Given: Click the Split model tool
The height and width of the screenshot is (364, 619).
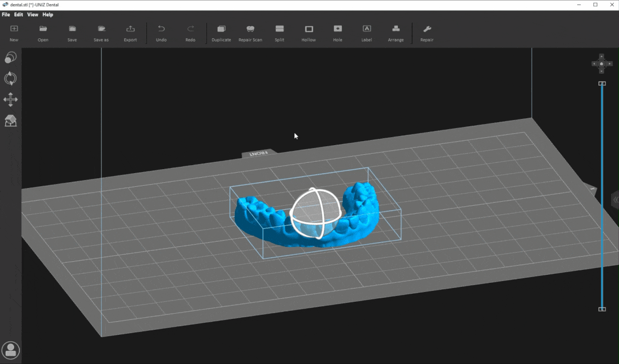Looking at the screenshot, I should click(x=279, y=33).
